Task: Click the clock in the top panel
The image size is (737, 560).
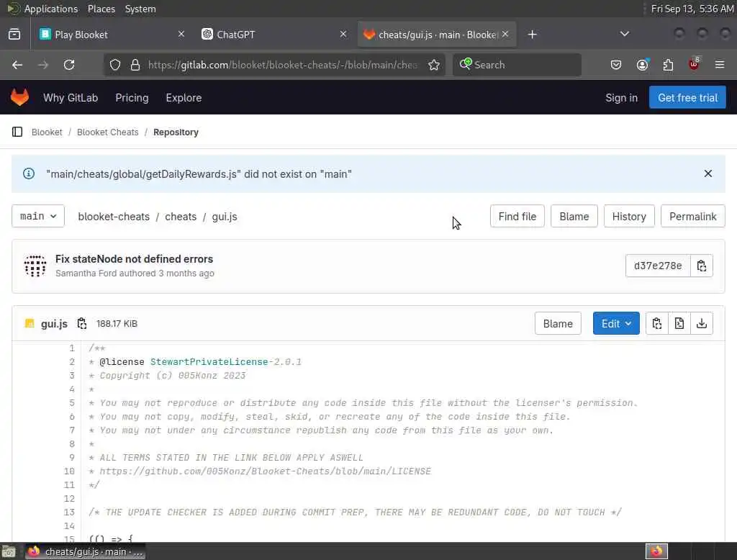Action: tap(692, 9)
